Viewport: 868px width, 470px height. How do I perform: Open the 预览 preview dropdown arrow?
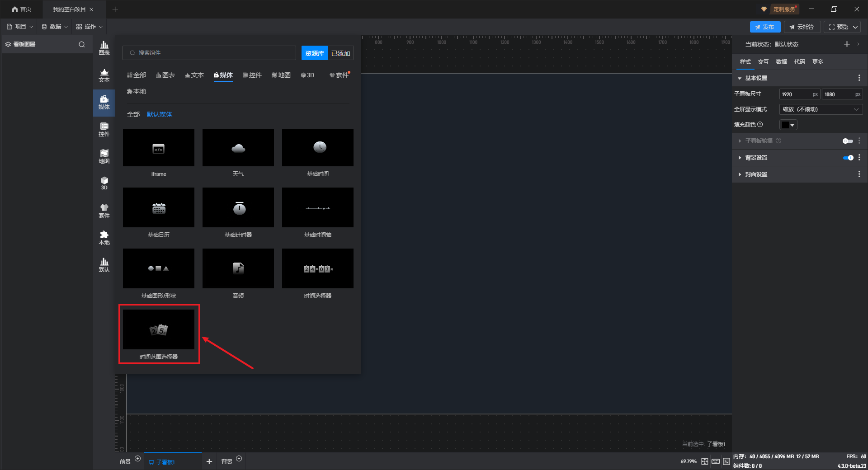[855, 27]
